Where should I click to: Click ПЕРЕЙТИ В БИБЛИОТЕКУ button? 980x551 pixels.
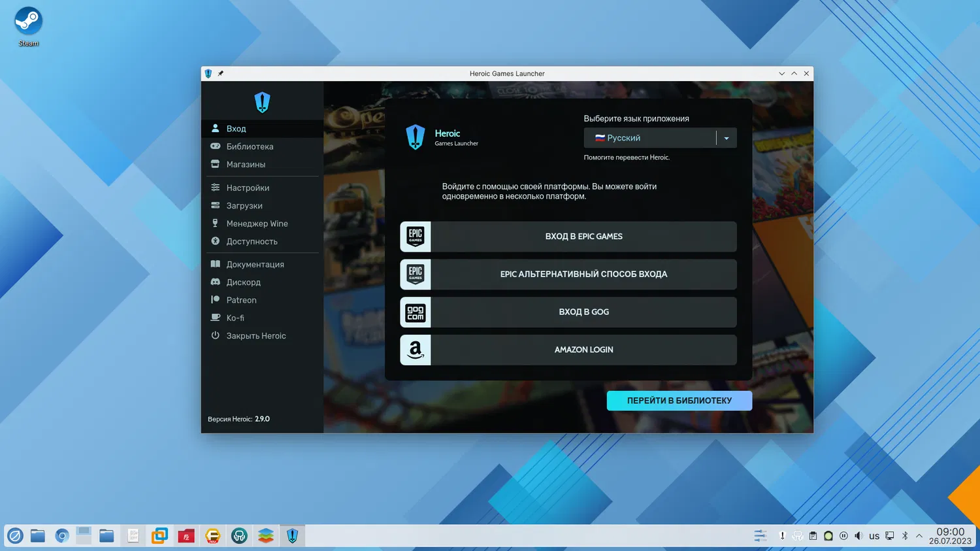pos(679,401)
